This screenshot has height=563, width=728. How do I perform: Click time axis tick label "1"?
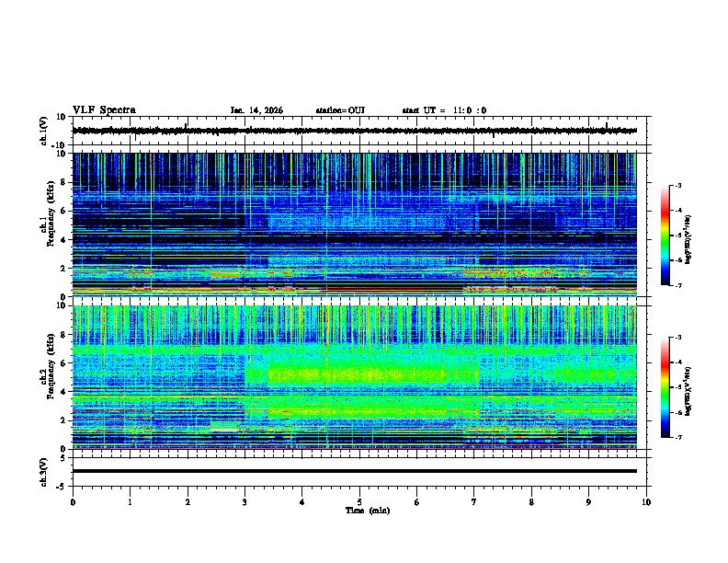[130, 502]
